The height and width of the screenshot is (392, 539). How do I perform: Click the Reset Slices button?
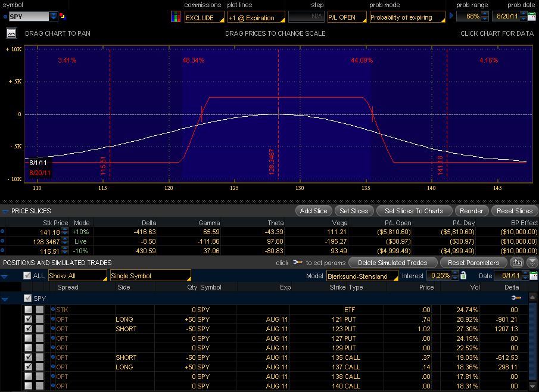click(514, 211)
